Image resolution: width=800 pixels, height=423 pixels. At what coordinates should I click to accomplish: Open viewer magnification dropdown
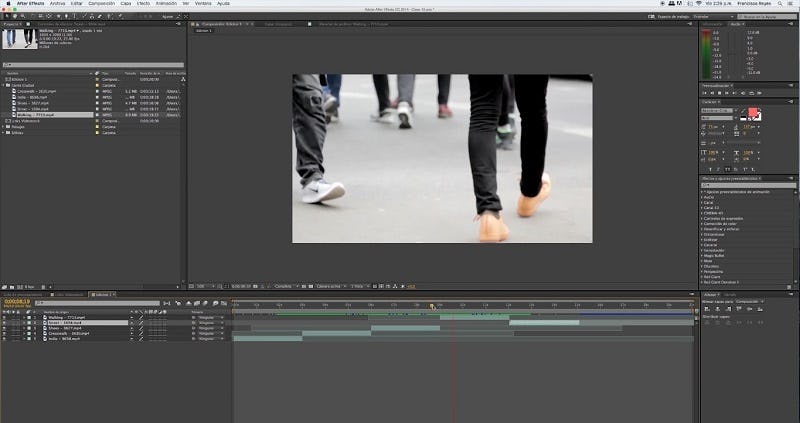pos(206,287)
